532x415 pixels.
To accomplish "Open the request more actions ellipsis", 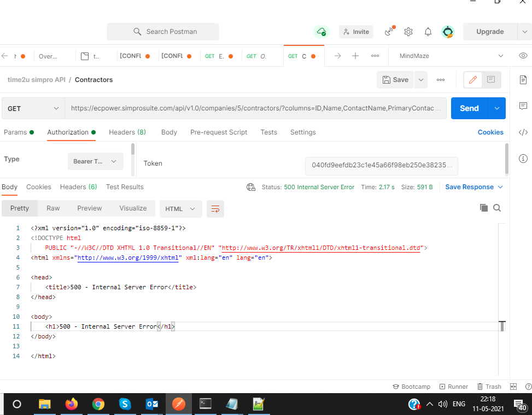I will click(x=441, y=80).
